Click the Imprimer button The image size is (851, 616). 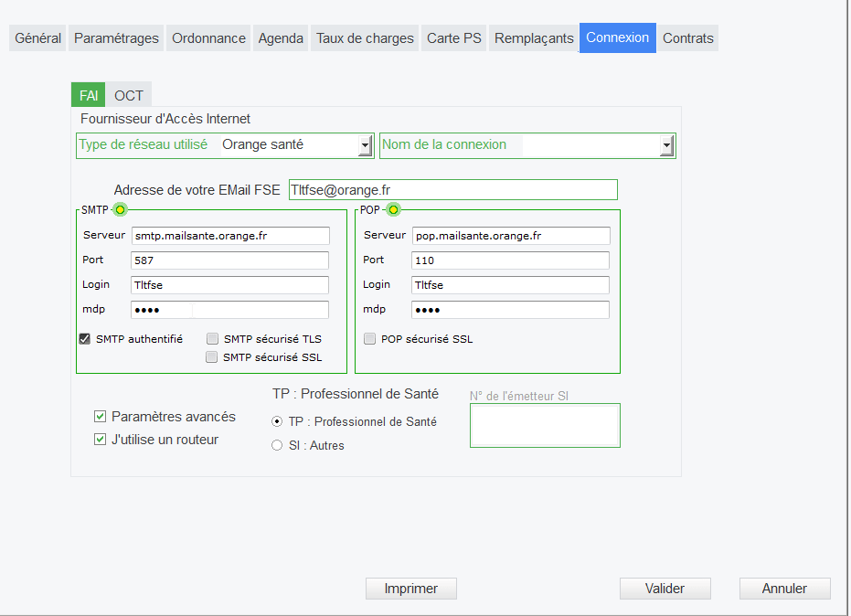(x=410, y=589)
